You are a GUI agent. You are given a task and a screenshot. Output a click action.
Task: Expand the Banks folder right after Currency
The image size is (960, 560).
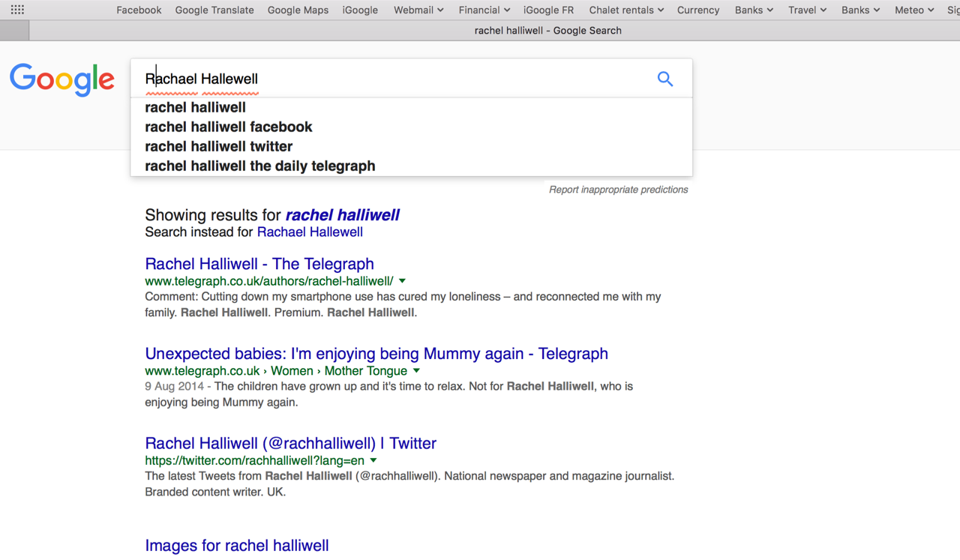pyautogui.click(x=754, y=10)
